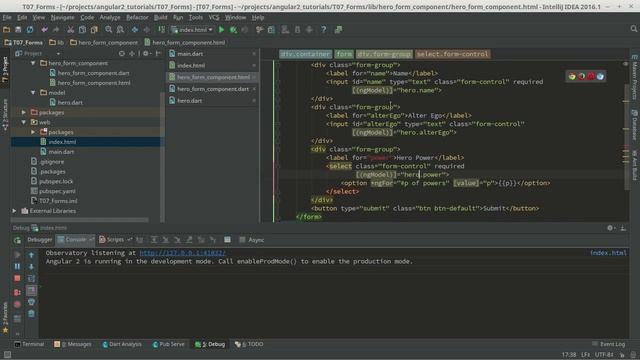This screenshot has height=360, width=640.
Task: Switch to hero_form_component.dart editor tab
Action: click(x=212, y=89)
